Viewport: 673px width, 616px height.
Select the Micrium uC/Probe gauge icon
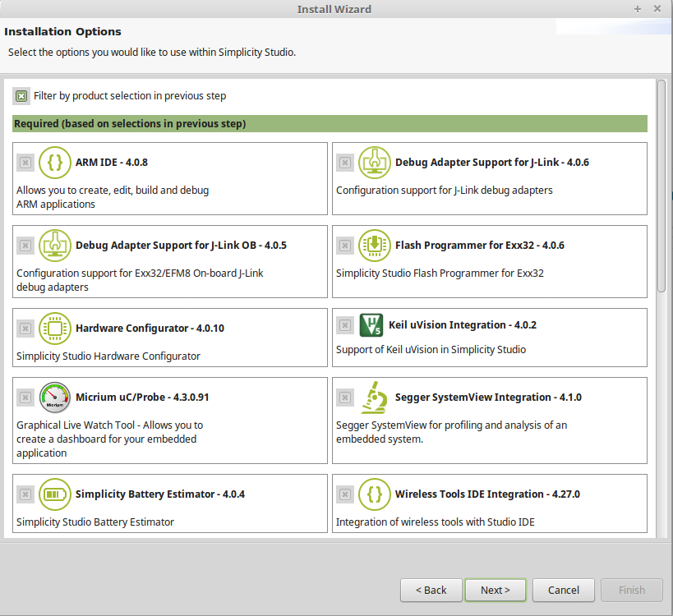click(55, 397)
